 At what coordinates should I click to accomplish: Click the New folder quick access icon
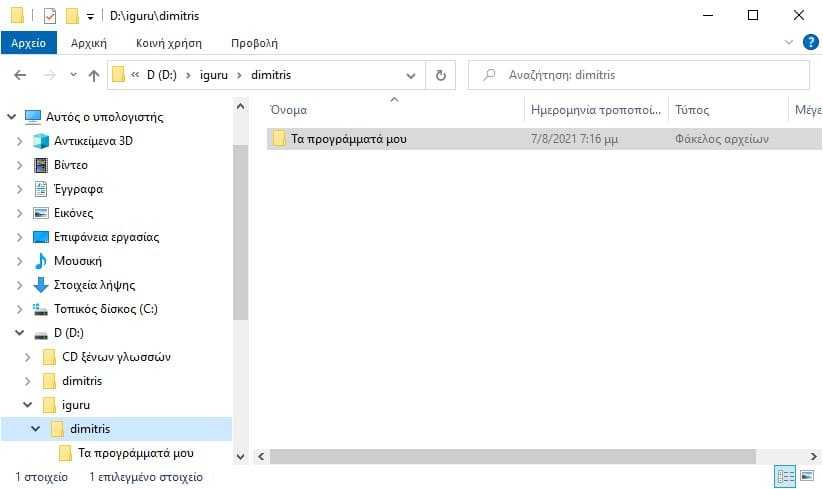(72, 16)
